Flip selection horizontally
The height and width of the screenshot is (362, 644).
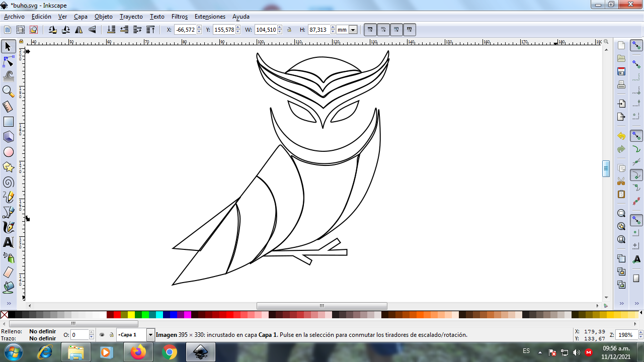[x=79, y=30]
